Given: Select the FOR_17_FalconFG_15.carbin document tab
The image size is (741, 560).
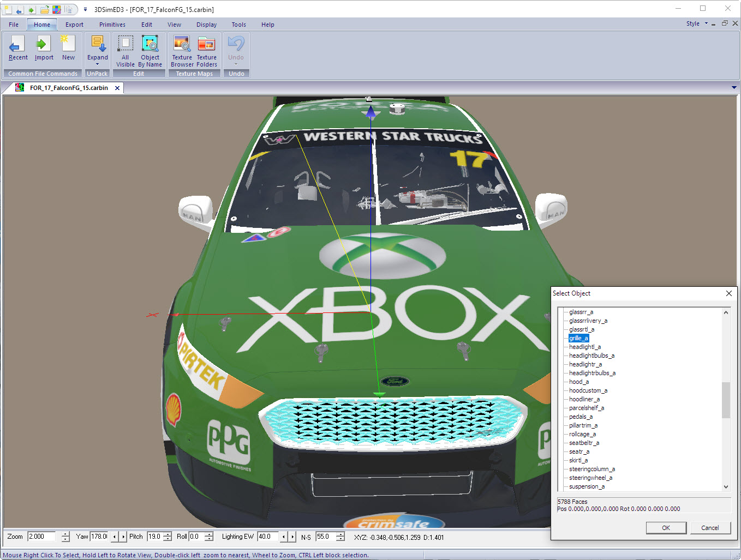Looking at the screenshot, I should 69,88.
